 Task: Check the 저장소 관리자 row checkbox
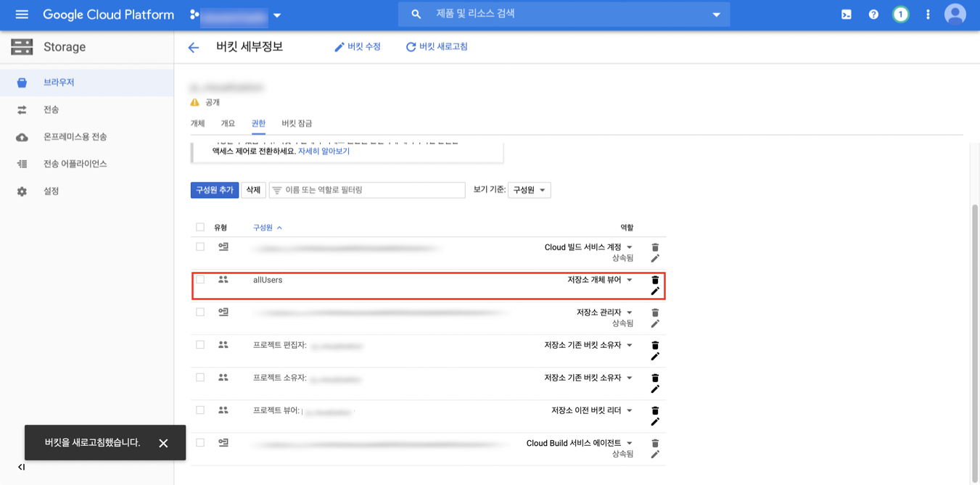[x=200, y=312]
